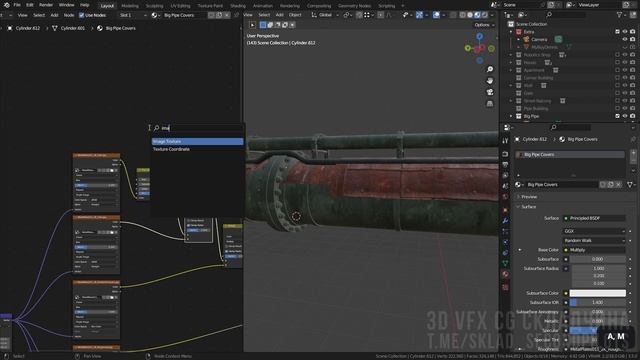Expand the Robotics Shop collection

coord(511,55)
